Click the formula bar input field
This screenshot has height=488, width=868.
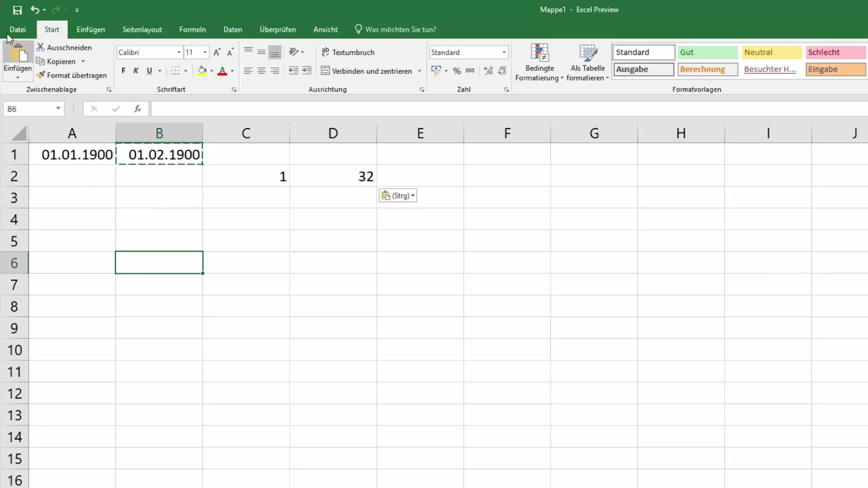click(x=509, y=109)
